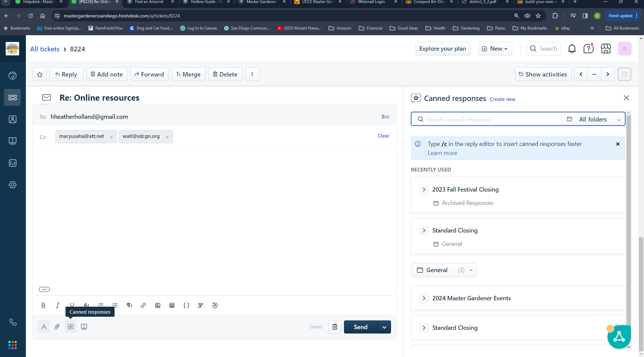This screenshot has width=644, height=357.
Task: Discard the draft with trash icon
Action: [335, 327]
